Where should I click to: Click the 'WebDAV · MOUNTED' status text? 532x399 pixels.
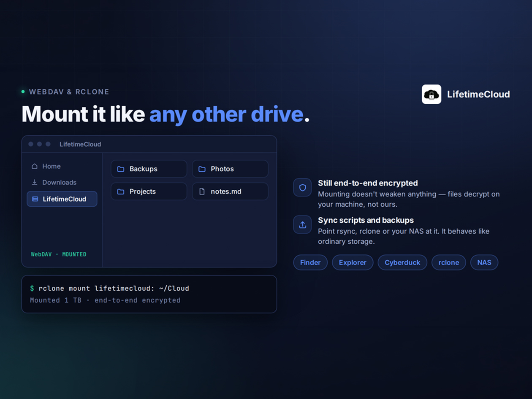[x=59, y=254]
